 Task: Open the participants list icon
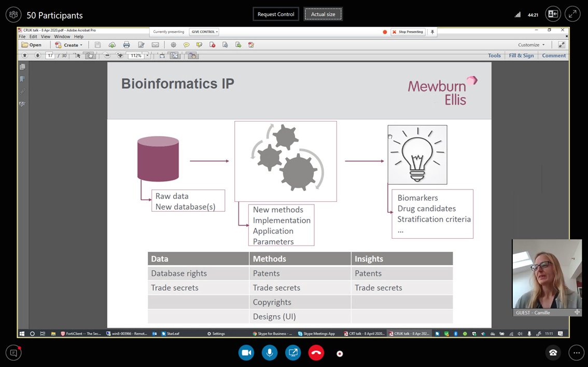click(13, 15)
